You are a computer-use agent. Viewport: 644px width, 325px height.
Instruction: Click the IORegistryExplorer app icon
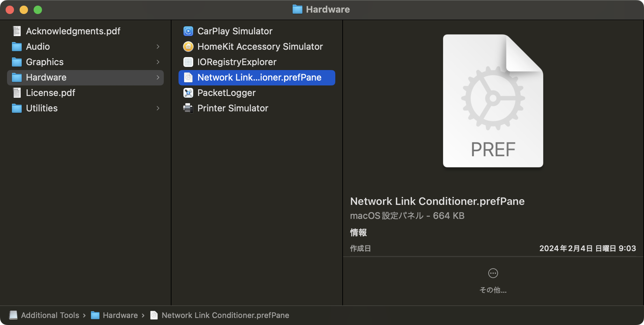click(188, 62)
